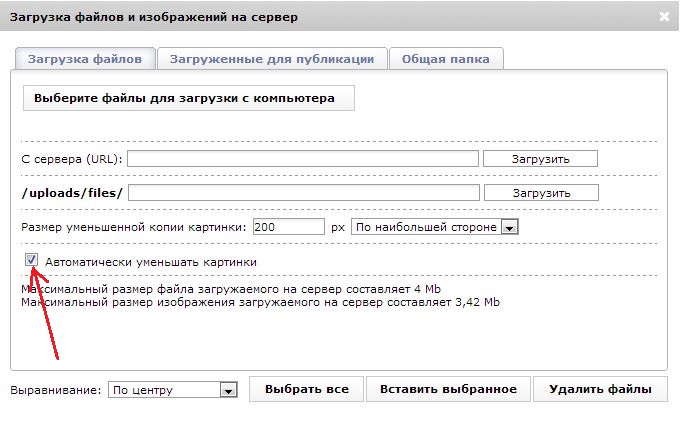Click Загрузить next to the URL field
The height and width of the screenshot is (436, 681).
540,159
